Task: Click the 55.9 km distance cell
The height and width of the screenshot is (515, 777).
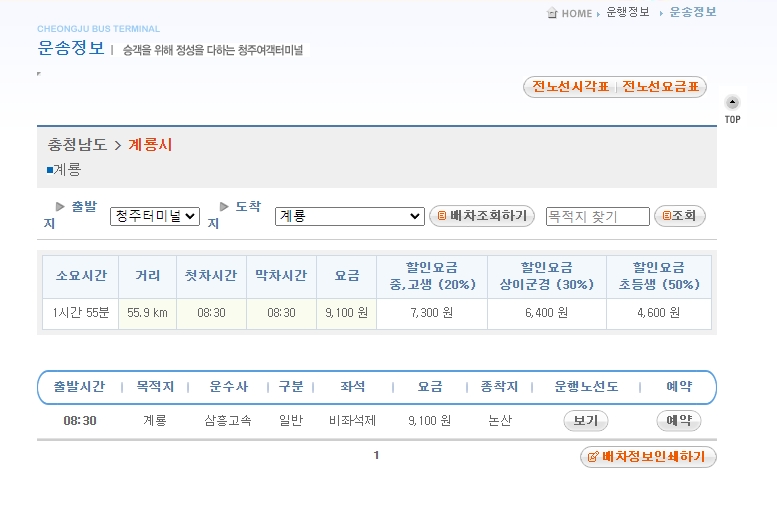Action: (147, 313)
